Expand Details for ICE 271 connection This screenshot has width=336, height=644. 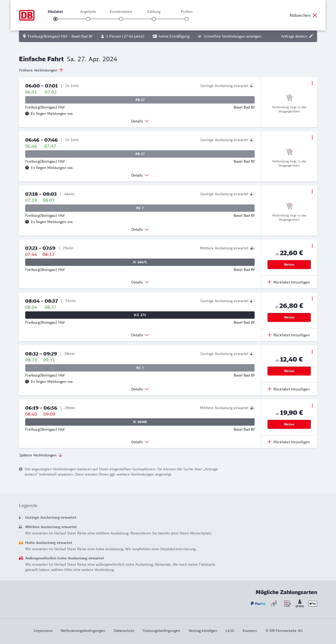click(140, 335)
